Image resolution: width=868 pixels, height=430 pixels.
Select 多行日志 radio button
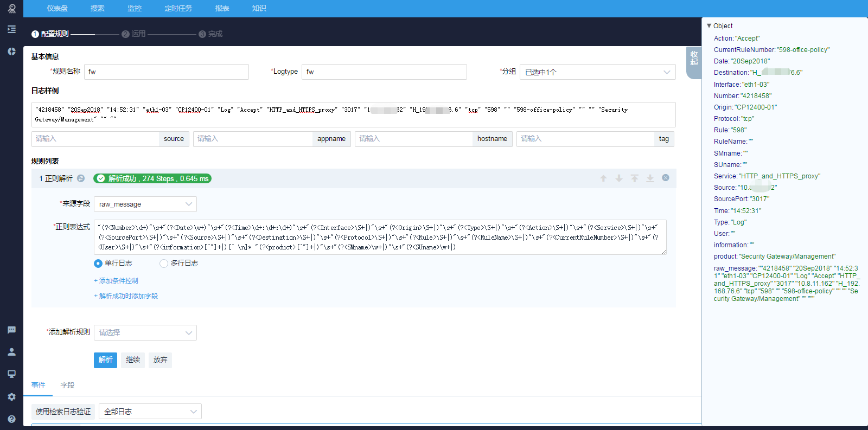pos(164,264)
